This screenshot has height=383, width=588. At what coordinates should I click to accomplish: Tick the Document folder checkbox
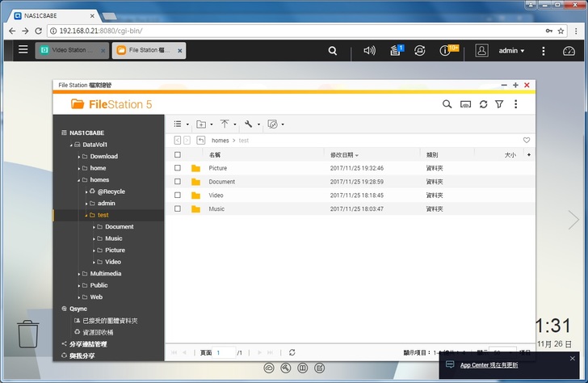[178, 182]
